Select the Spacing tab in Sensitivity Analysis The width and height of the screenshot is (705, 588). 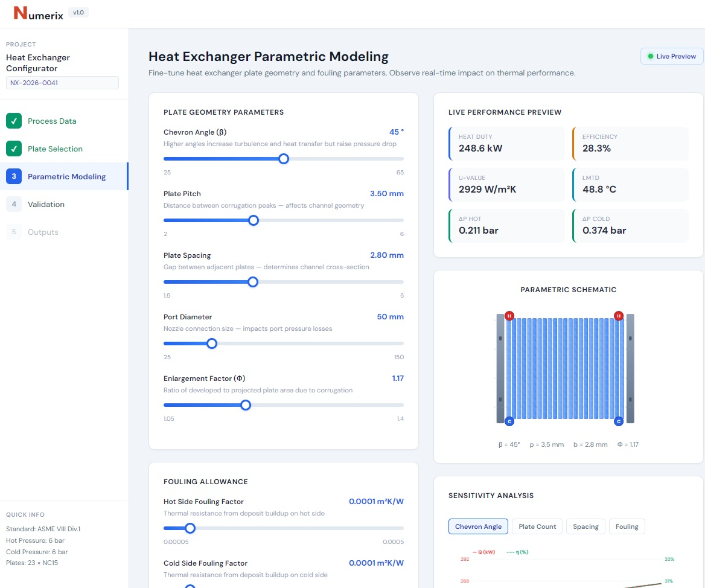point(585,526)
